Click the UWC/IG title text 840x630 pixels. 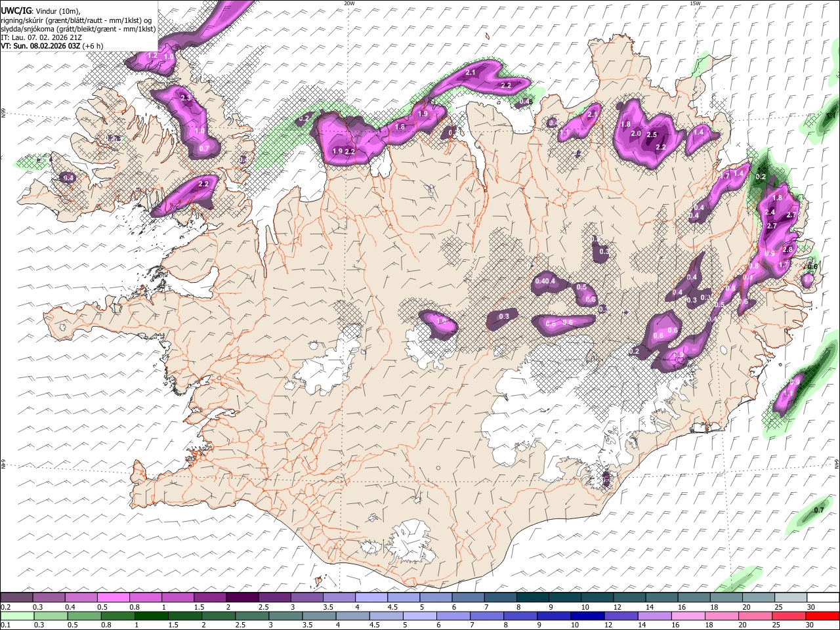pyautogui.click(x=16, y=10)
